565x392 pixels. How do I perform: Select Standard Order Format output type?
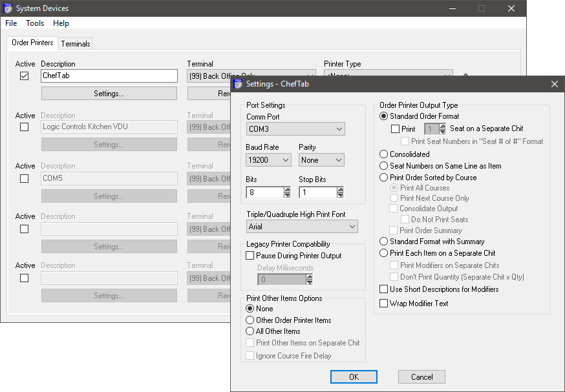[384, 116]
